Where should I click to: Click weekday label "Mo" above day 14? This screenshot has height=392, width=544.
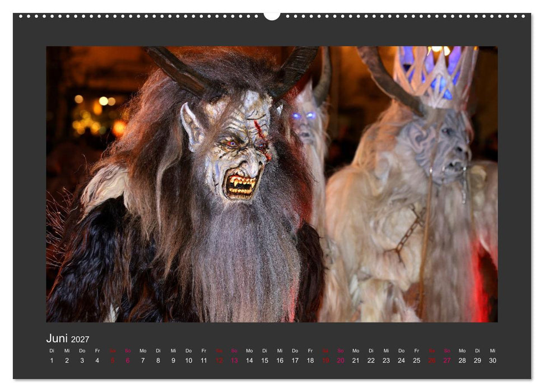tap(249, 351)
